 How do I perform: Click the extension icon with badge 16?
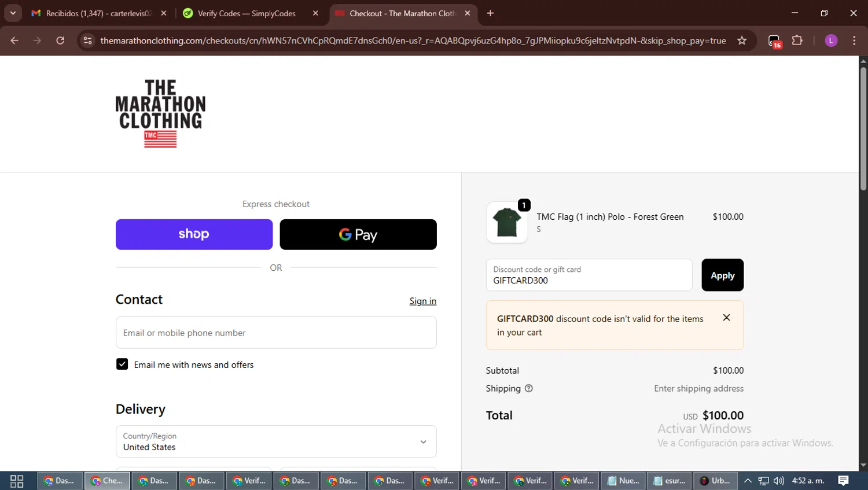pyautogui.click(x=775, y=41)
